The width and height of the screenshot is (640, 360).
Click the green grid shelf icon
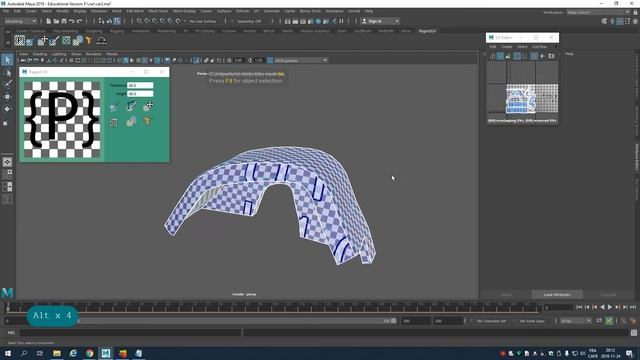click(66, 40)
